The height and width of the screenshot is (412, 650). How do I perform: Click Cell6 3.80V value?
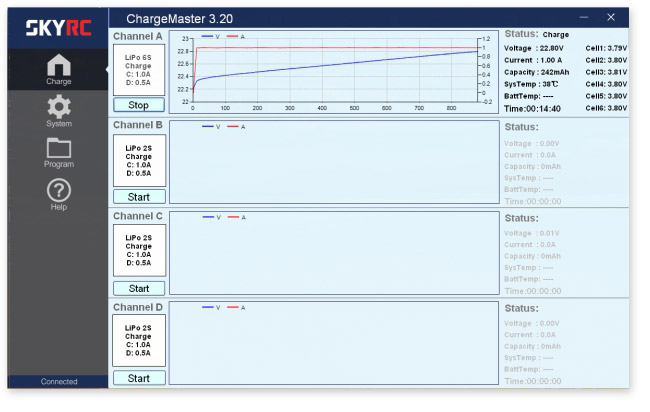click(606, 108)
